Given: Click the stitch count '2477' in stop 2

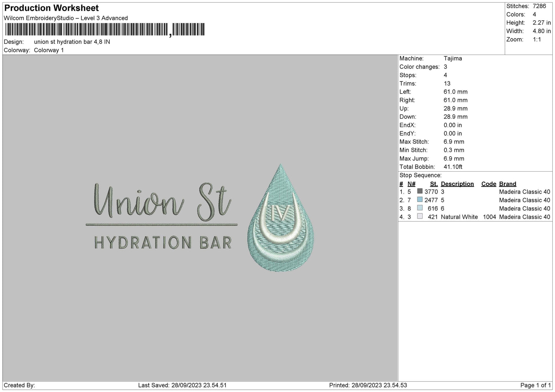Looking at the screenshot, I should point(431,200).
